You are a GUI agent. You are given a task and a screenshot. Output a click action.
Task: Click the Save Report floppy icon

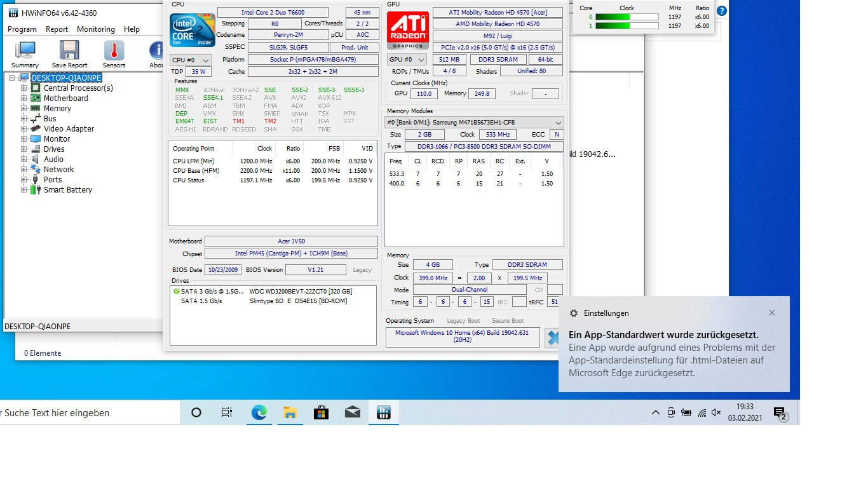point(69,54)
